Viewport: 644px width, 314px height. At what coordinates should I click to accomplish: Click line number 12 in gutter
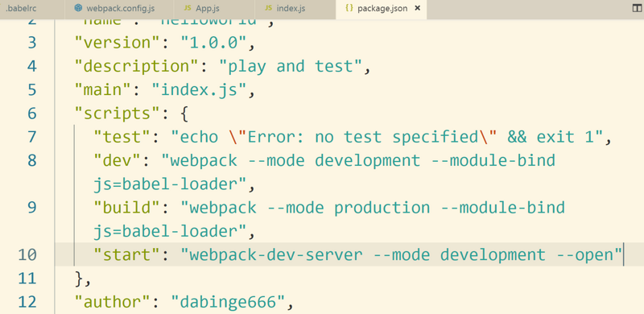coord(27,302)
